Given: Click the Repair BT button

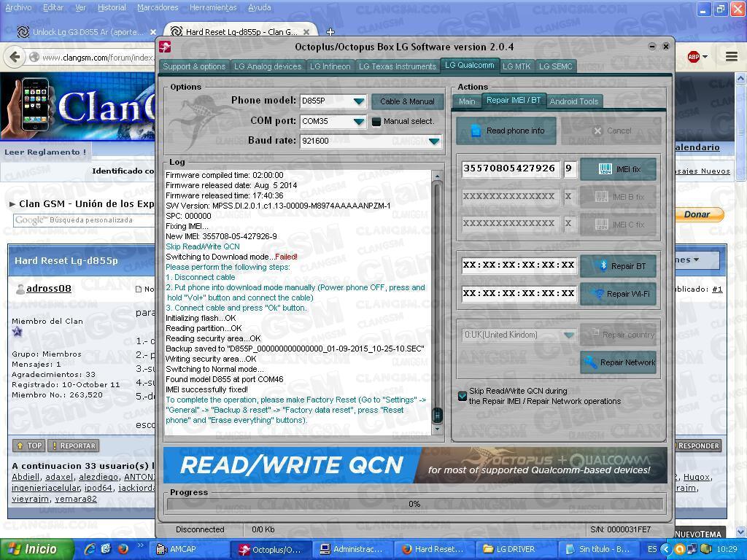Looking at the screenshot, I should coord(618,266).
